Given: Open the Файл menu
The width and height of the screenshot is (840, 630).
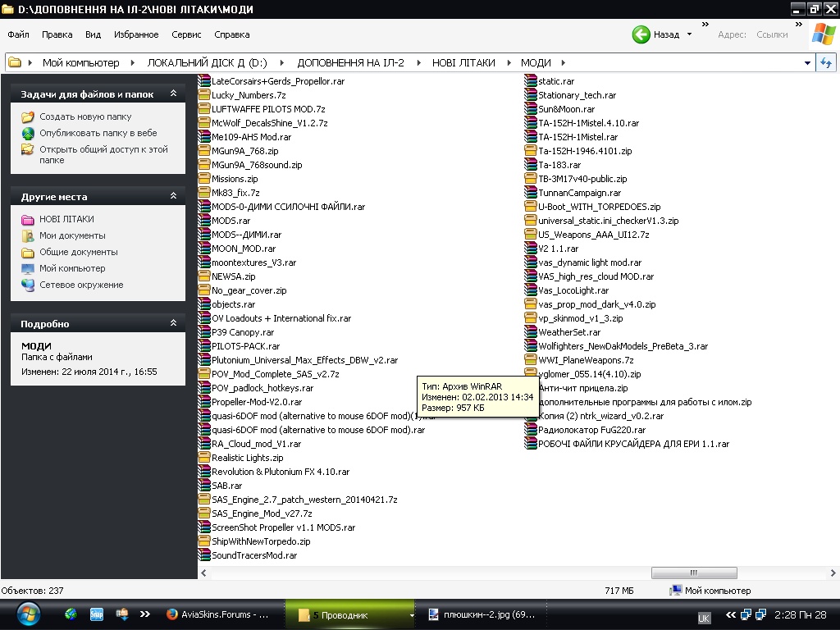Looking at the screenshot, I should pos(18,34).
